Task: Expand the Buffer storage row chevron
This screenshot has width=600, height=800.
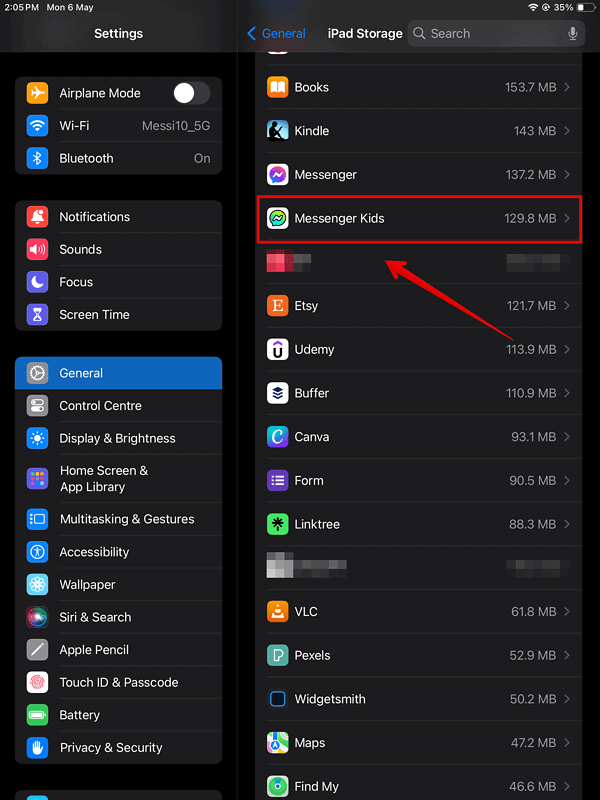Action: point(567,393)
